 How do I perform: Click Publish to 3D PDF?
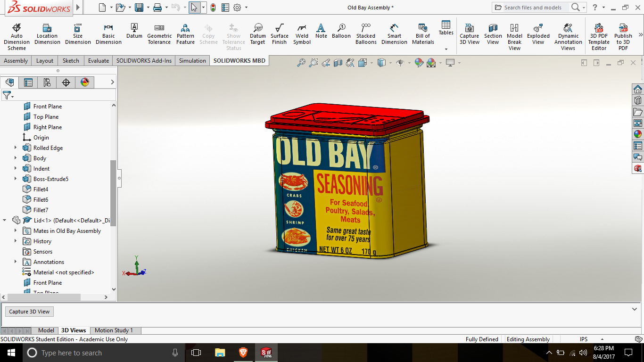pos(623,37)
